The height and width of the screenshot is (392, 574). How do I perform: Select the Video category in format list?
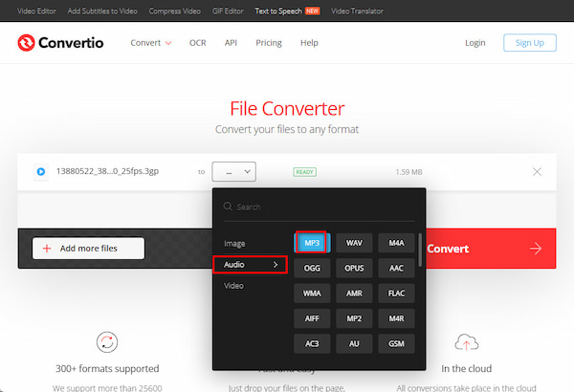233,286
